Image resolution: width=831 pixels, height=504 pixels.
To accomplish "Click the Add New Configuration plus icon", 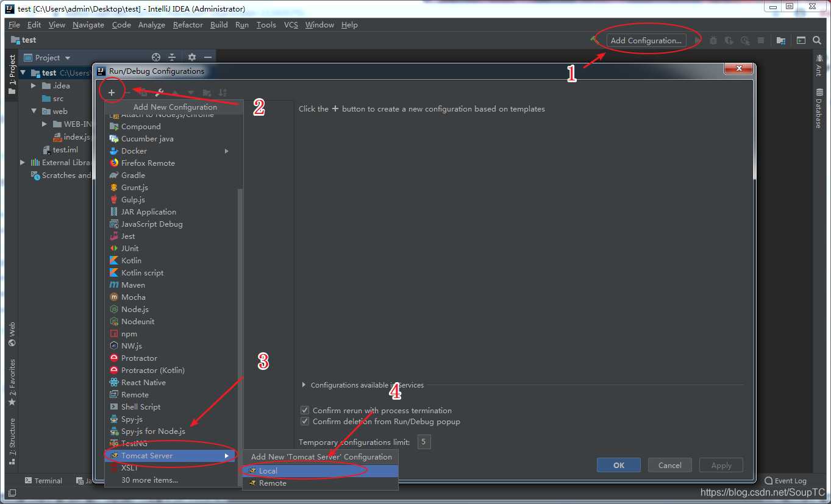I will click(112, 93).
